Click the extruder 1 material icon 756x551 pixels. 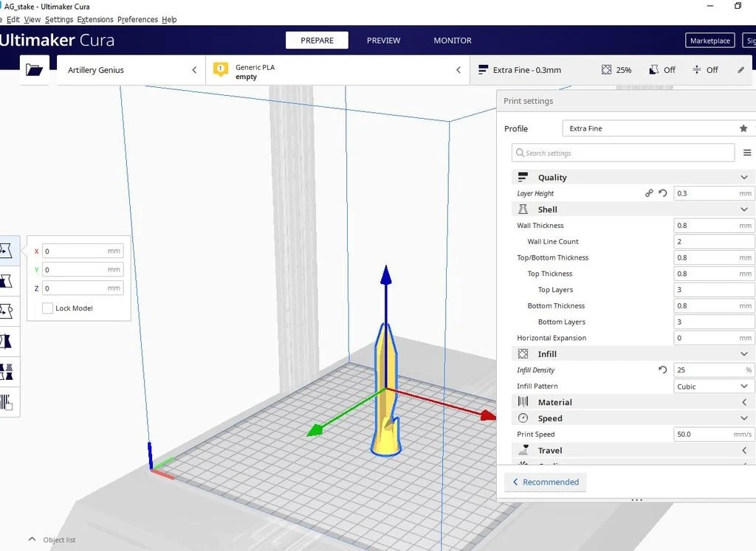point(221,69)
